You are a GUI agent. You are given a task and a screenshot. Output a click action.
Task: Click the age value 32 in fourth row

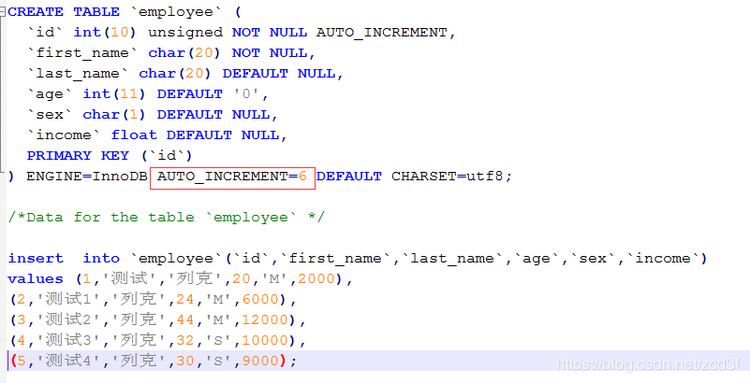(185, 341)
